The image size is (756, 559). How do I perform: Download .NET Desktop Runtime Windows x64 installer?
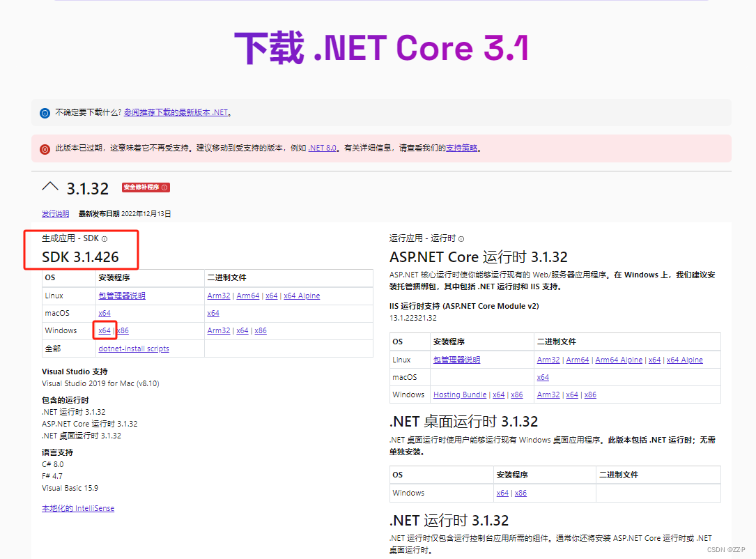pos(502,493)
